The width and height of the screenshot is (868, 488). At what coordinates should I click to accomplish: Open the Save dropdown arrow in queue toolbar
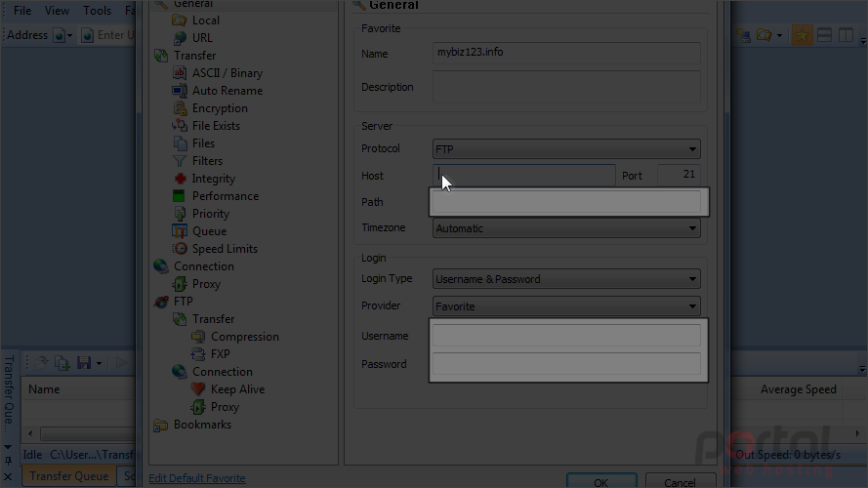point(99,363)
